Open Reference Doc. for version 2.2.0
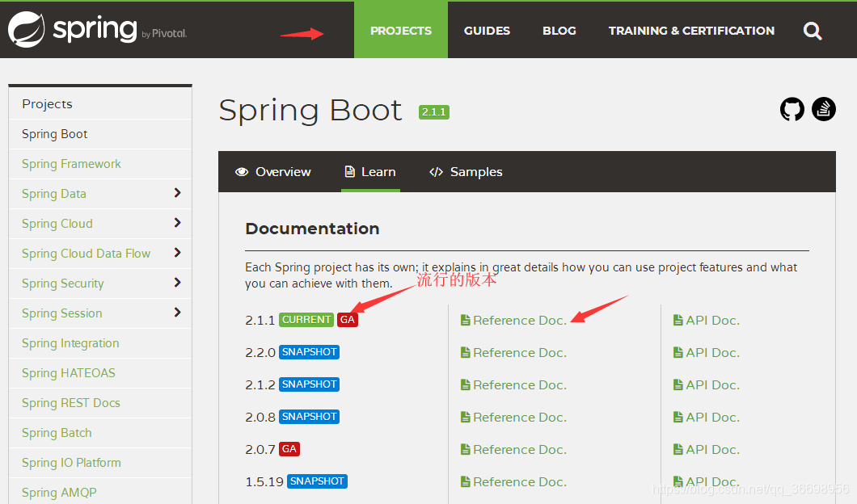This screenshot has height=504, width=857. point(513,353)
